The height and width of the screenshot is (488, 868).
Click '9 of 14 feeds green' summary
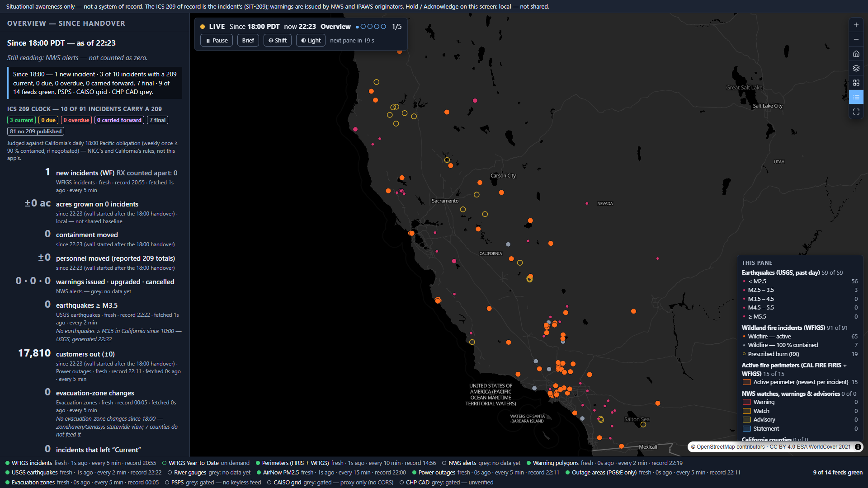click(838, 473)
